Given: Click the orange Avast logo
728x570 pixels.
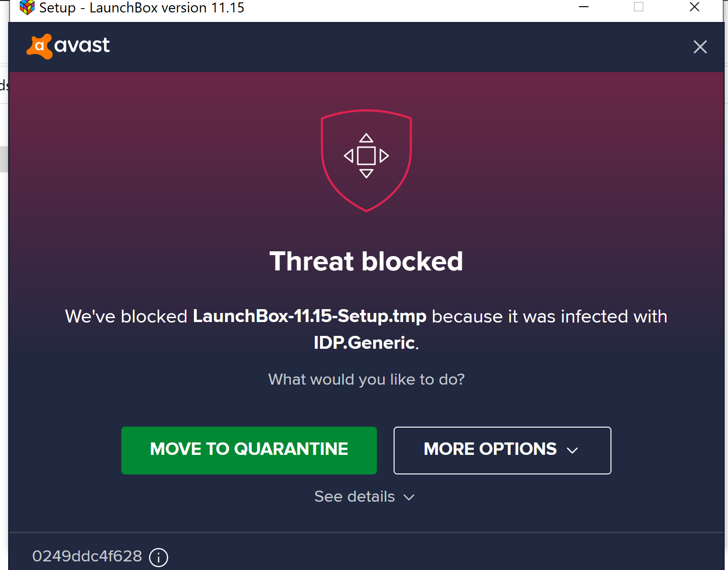Looking at the screenshot, I should tap(39, 46).
